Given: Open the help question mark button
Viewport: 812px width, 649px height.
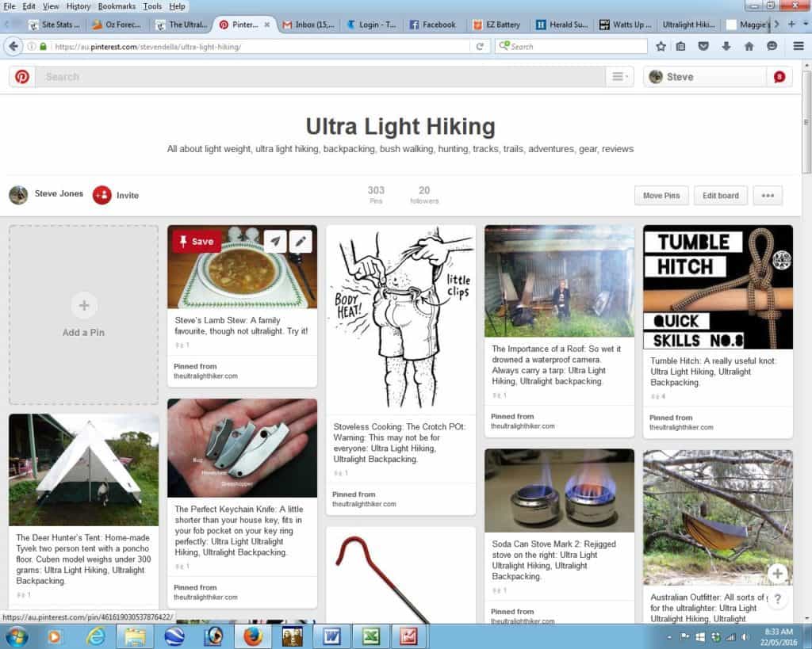Looking at the screenshot, I should [778, 599].
